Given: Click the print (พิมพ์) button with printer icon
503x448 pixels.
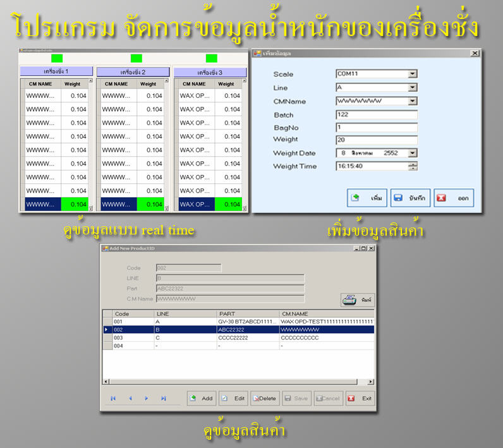Looking at the screenshot, I should coord(358,300).
